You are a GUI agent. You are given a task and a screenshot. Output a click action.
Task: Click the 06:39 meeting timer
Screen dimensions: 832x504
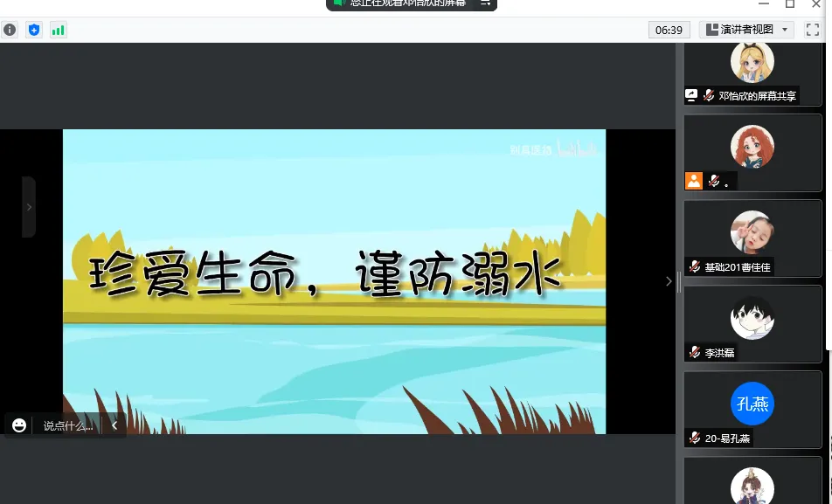(x=669, y=30)
